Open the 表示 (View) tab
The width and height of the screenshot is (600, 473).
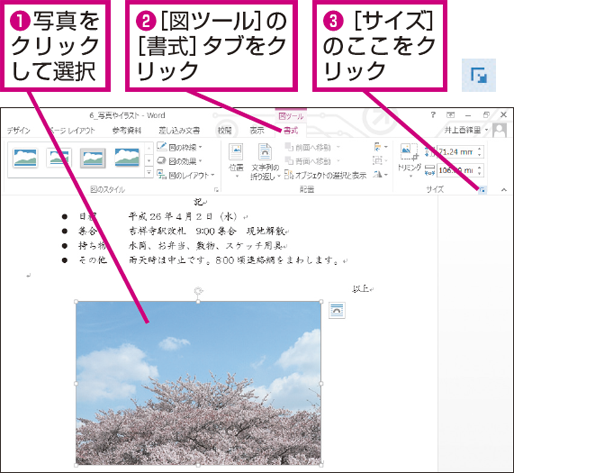point(257,130)
